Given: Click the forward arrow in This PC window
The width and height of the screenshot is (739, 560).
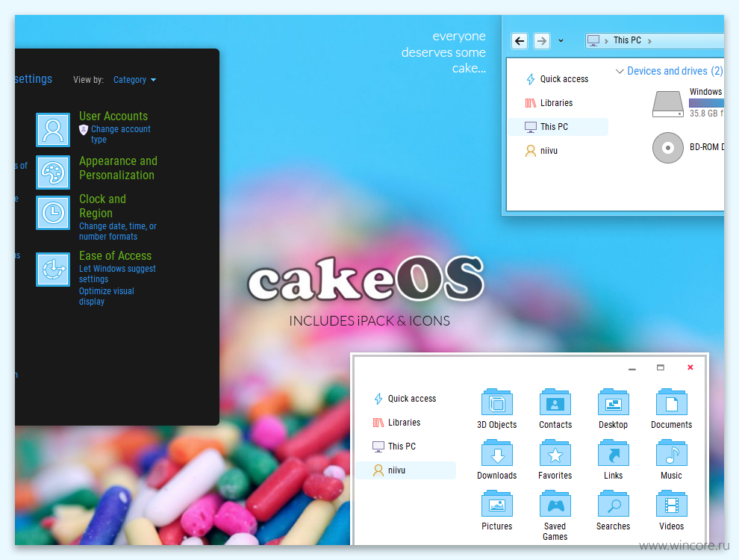Looking at the screenshot, I should [x=542, y=41].
